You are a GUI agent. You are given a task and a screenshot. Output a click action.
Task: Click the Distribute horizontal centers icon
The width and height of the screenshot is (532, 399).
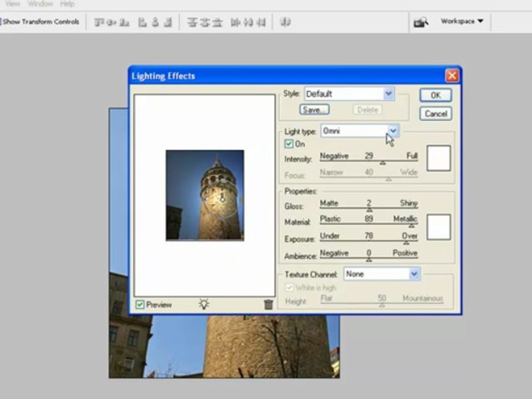248,22
